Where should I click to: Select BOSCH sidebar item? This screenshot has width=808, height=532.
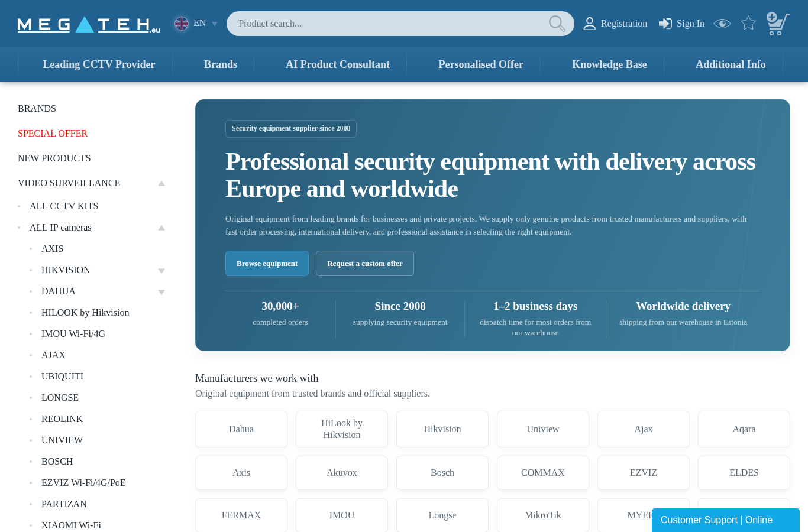point(57,462)
